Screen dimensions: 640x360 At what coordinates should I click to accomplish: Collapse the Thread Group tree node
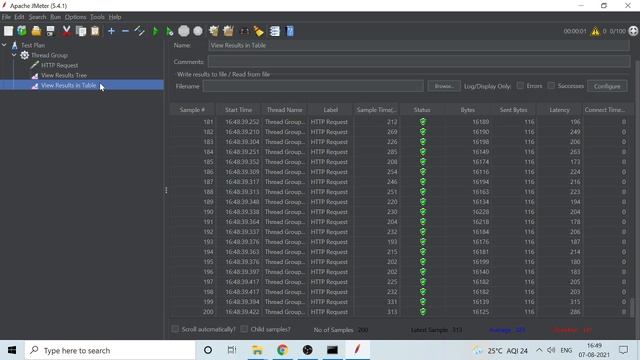click(x=14, y=55)
